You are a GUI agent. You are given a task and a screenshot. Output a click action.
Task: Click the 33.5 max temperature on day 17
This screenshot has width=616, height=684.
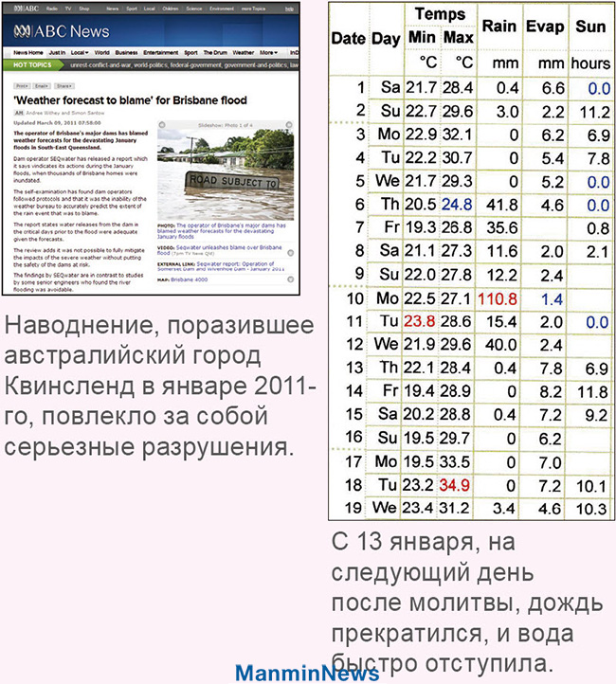[x=455, y=461]
